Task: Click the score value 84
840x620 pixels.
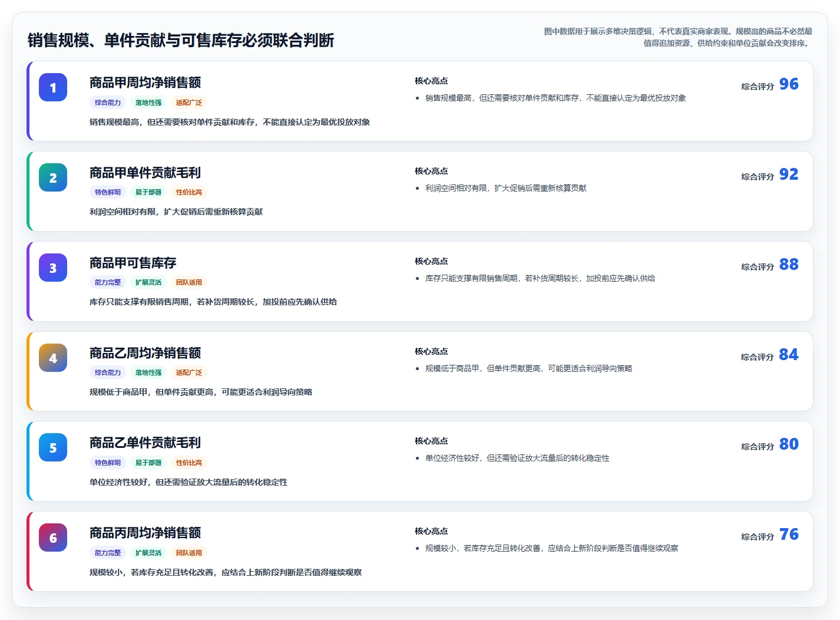Action: click(x=789, y=355)
